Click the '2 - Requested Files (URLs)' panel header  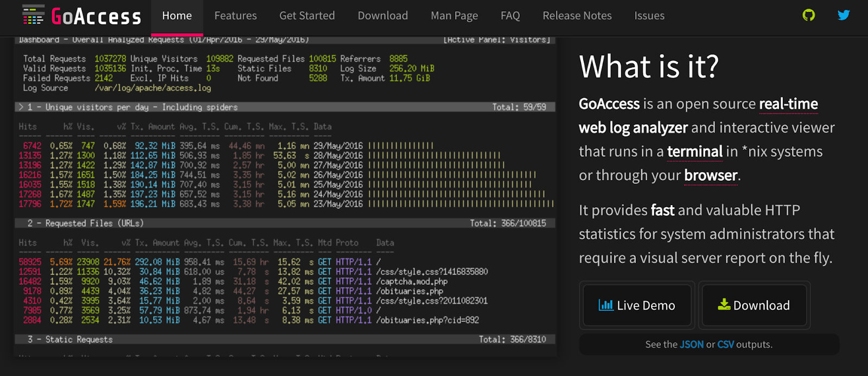285,224
